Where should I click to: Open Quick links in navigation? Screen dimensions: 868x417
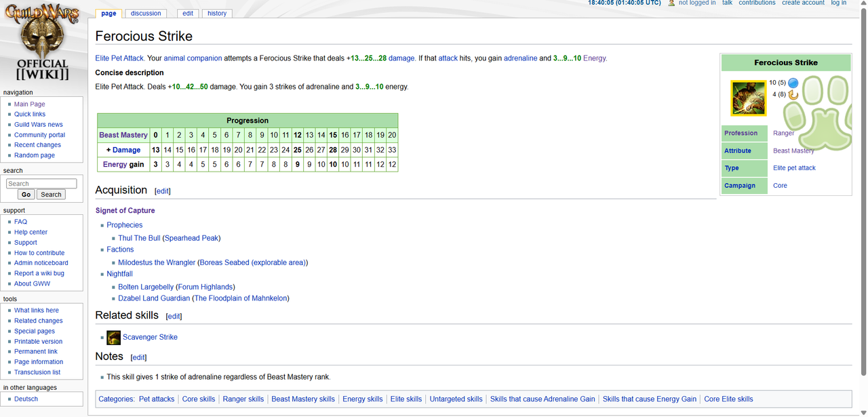pyautogui.click(x=30, y=115)
